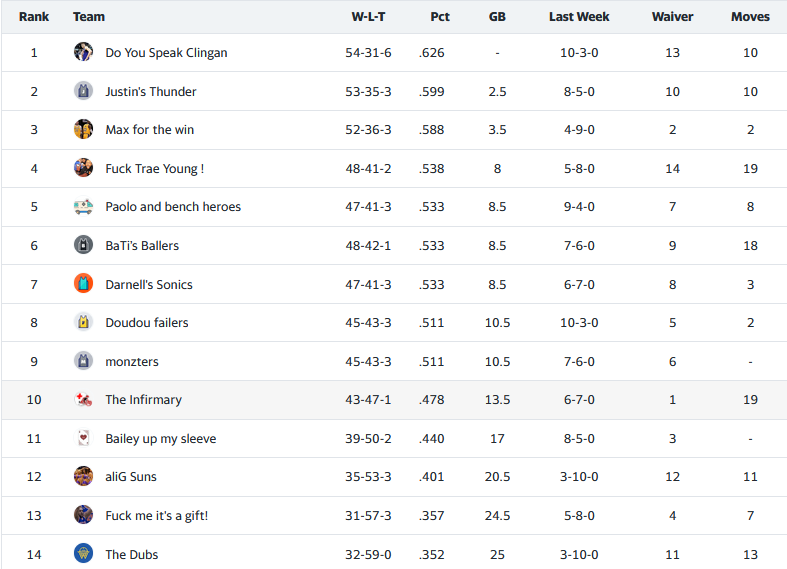Click the Paolo and bench heroes ambulance icon

tap(83, 207)
